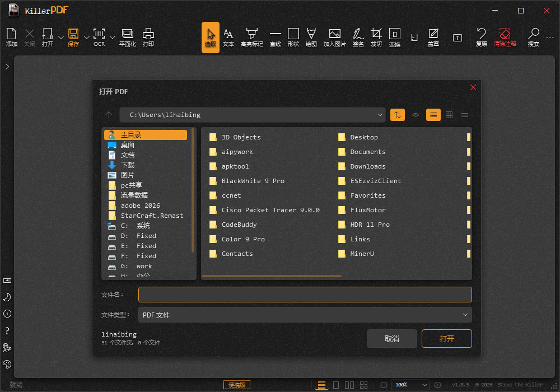Image resolution: width=560 pixels, height=392 pixels.
Task: Zoom out with the minus button
Action: click(x=384, y=385)
